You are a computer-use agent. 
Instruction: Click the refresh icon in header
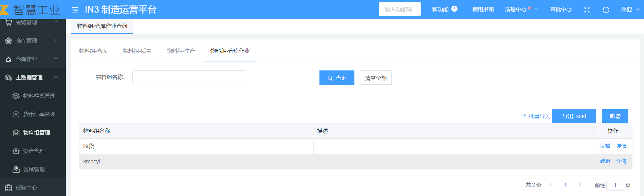606,10
